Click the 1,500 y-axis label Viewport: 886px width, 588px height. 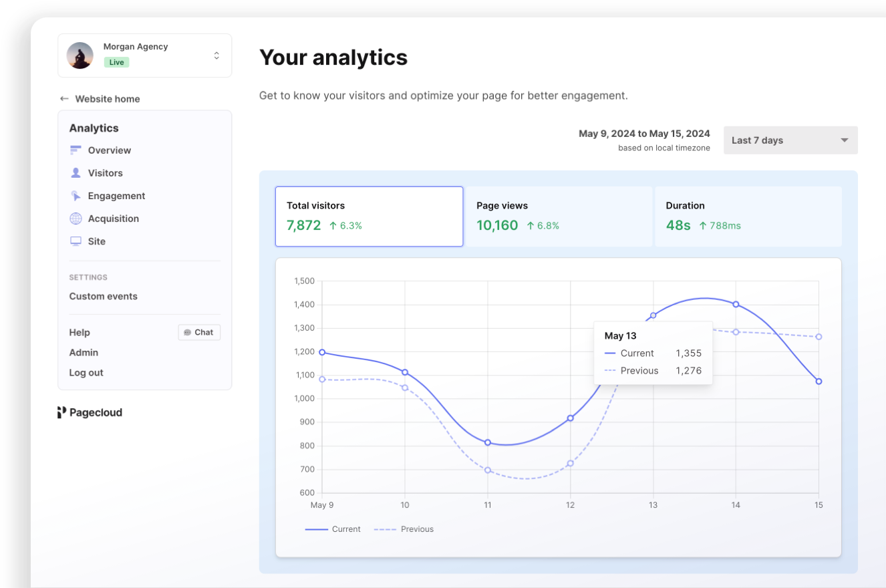pyautogui.click(x=304, y=281)
